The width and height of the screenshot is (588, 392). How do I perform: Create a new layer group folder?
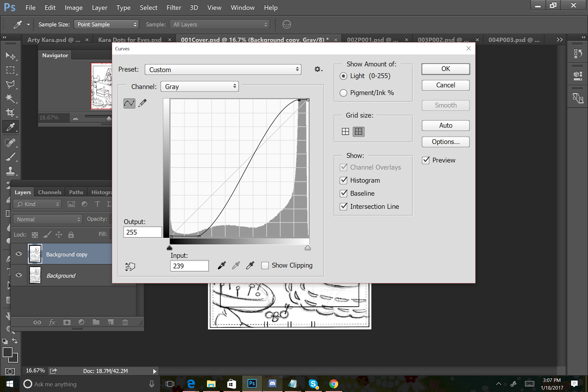click(x=96, y=322)
